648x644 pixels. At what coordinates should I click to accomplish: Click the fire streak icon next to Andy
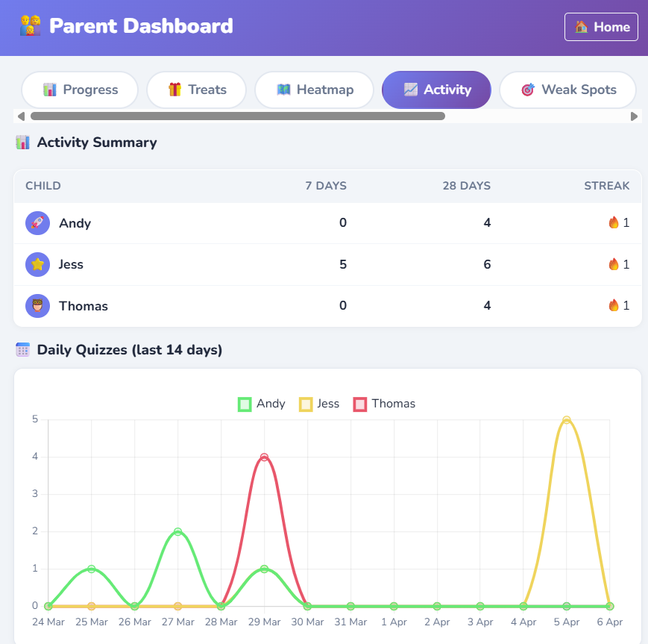pos(615,222)
